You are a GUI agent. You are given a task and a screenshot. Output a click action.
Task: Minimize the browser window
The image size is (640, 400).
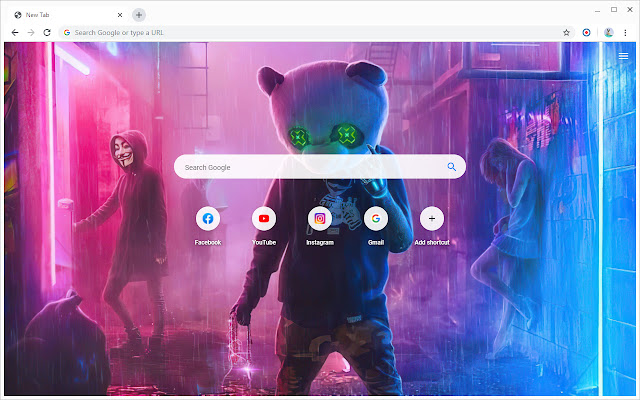(598, 10)
